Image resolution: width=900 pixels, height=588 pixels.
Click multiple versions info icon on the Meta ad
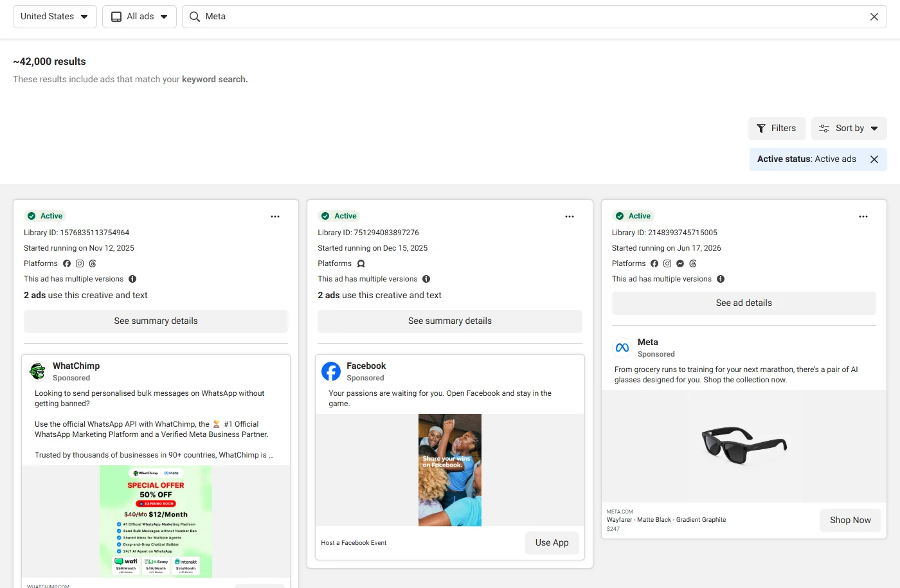coord(721,279)
